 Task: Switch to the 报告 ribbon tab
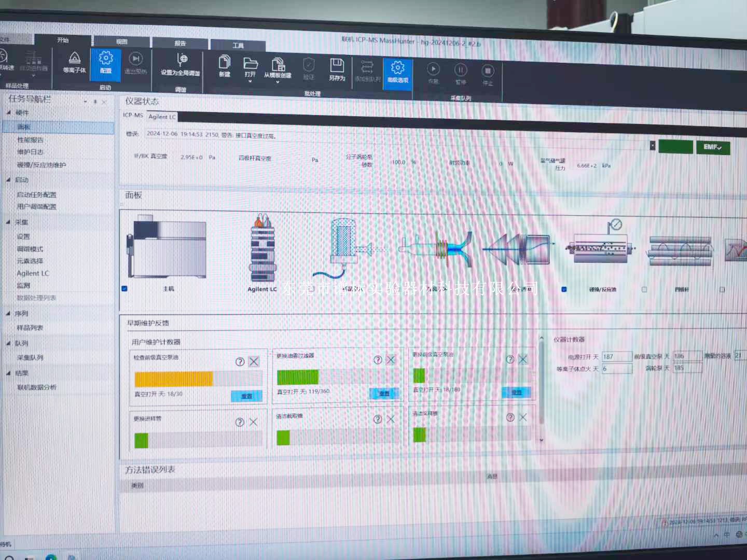180,44
